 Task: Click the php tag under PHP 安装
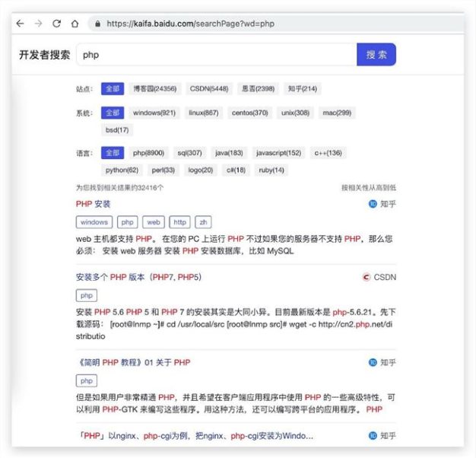tap(128, 222)
